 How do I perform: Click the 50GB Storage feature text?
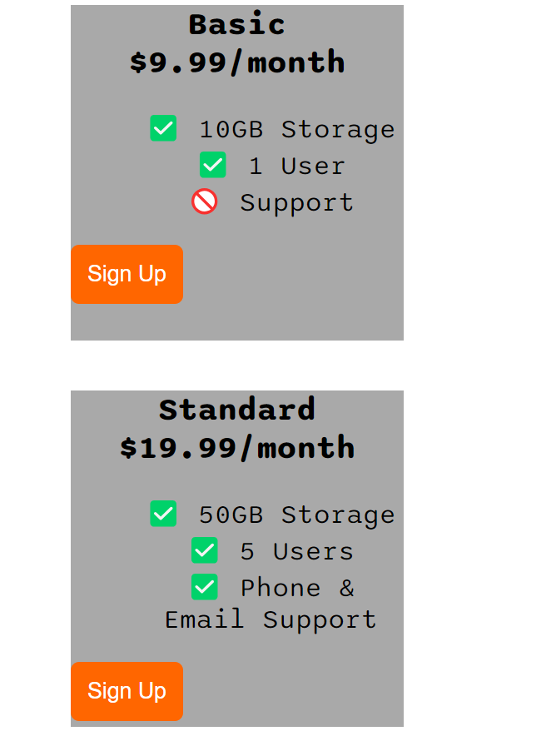pos(296,515)
